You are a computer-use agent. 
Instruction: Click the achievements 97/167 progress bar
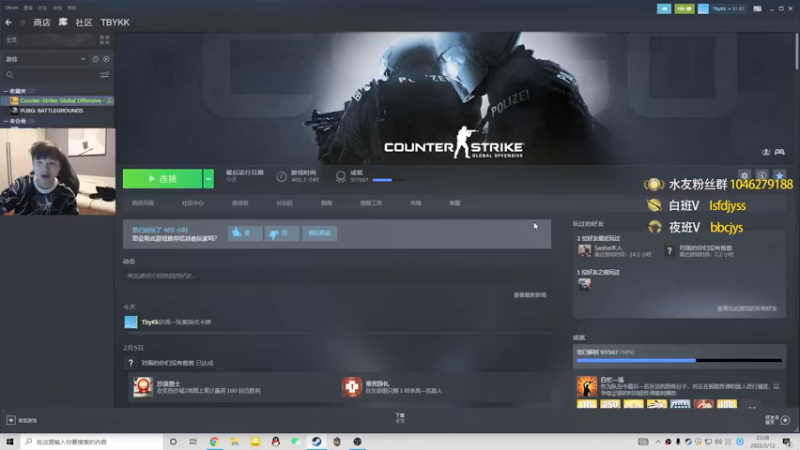tap(389, 180)
